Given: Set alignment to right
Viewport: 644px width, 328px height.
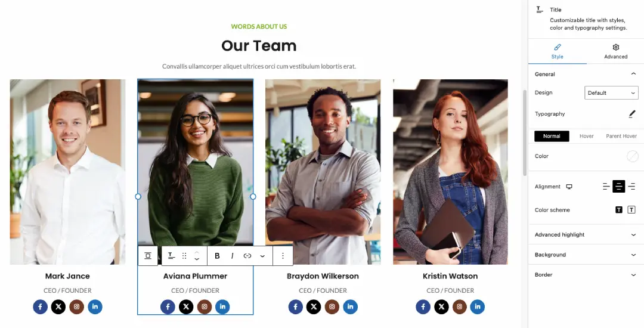Looking at the screenshot, I should point(631,187).
